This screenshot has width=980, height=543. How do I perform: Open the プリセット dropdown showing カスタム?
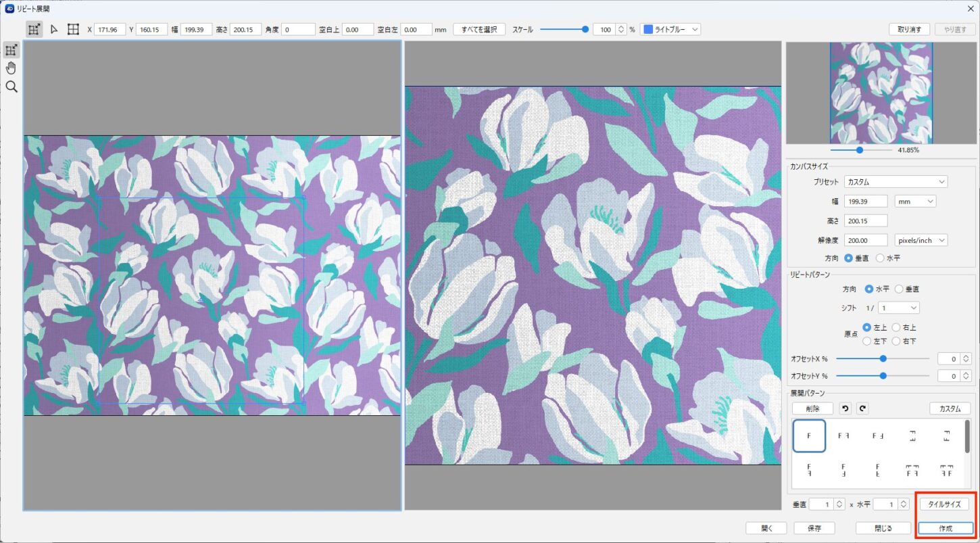pos(896,182)
